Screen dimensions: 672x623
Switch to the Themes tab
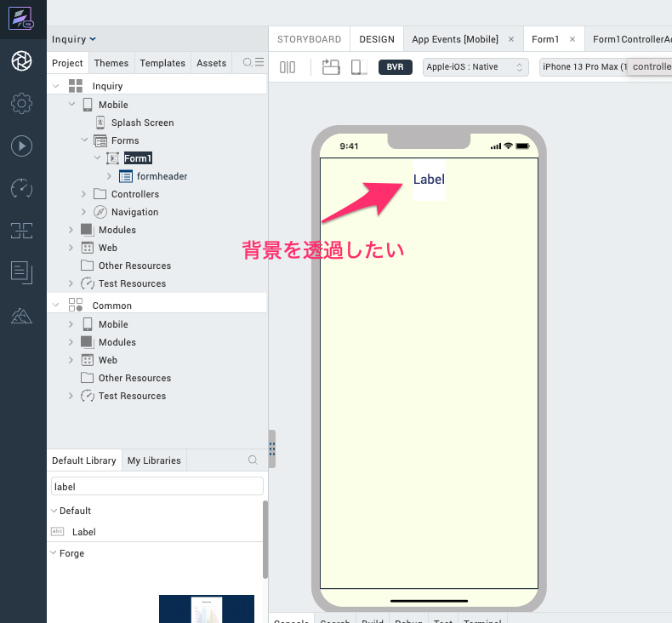[111, 63]
